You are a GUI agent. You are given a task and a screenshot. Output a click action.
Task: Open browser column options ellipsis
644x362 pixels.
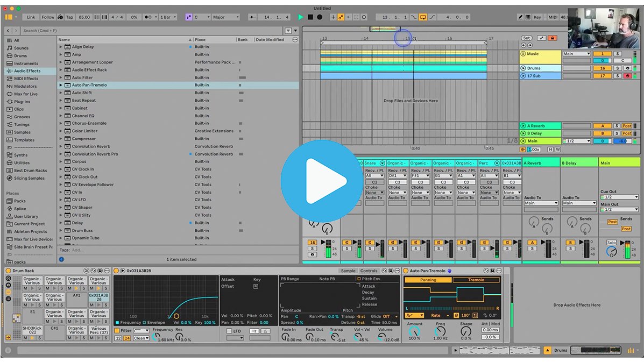click(x=295, y=40)
